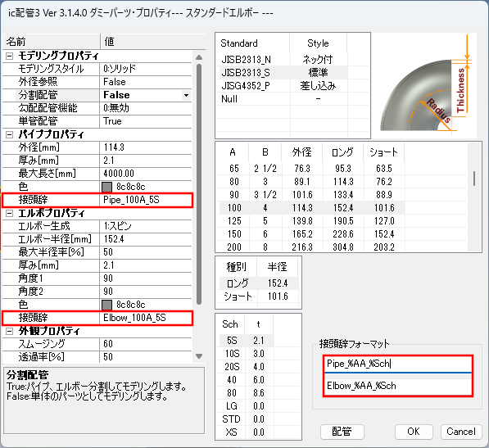Select the ショート radius type row
Screen dimensions: 489x448
tap(259, 296)
